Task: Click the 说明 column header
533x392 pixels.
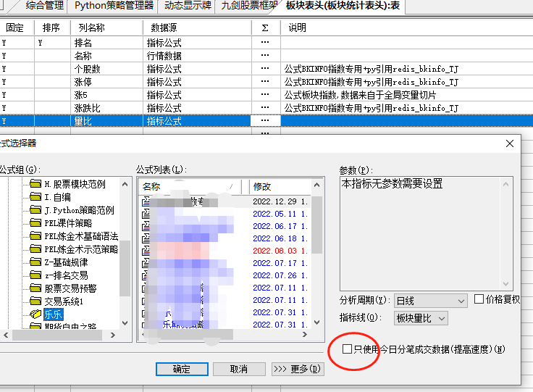Action: tap(406, 28)
